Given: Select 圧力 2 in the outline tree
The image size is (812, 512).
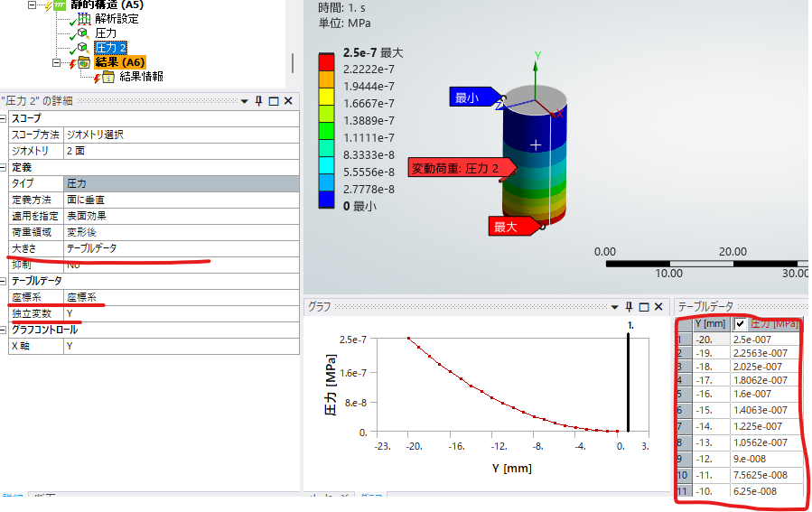Looking at the screenshot, I should point(110,47).
